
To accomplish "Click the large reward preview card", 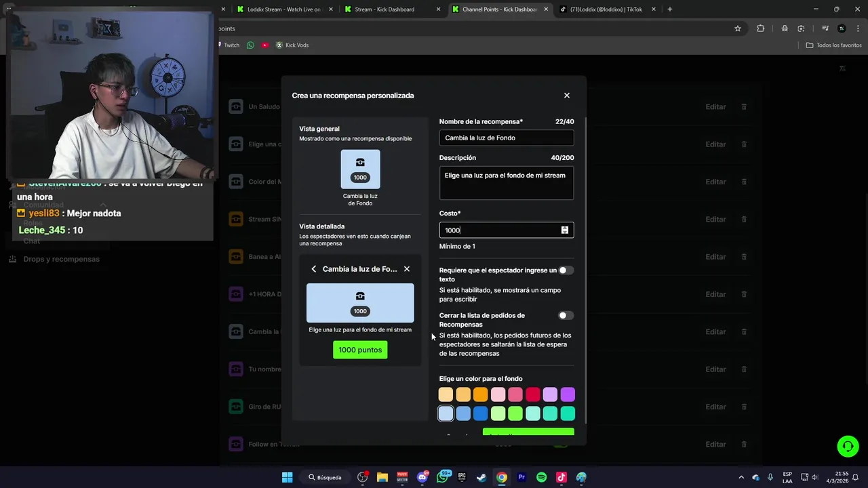I will [360, 303].
